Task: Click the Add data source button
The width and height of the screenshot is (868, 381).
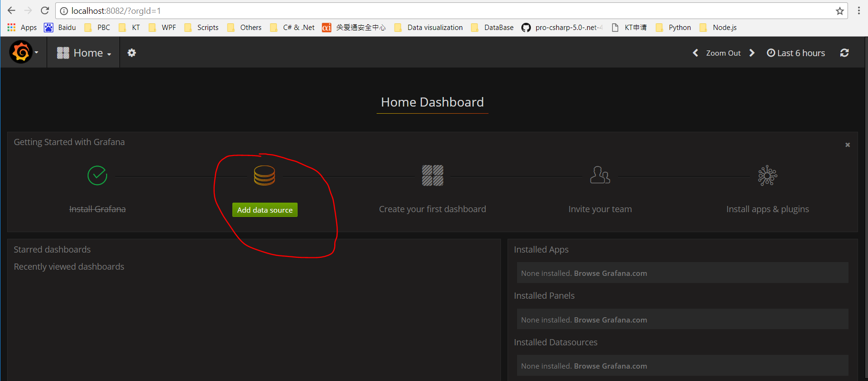Action: [x=265, y=210]
